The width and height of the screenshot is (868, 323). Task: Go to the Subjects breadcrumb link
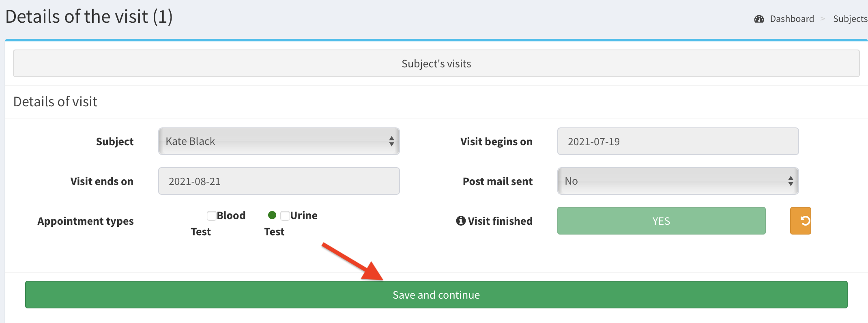850,19
